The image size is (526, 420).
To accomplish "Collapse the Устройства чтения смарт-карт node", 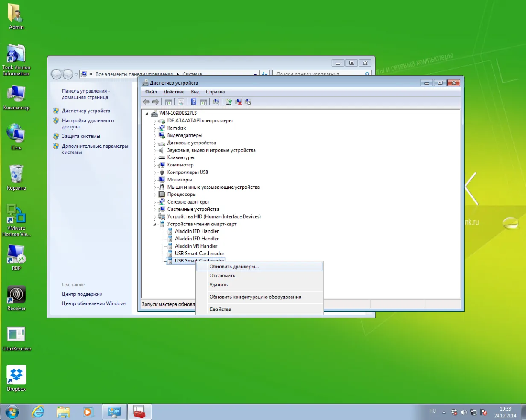I will (x=155, y=225).
